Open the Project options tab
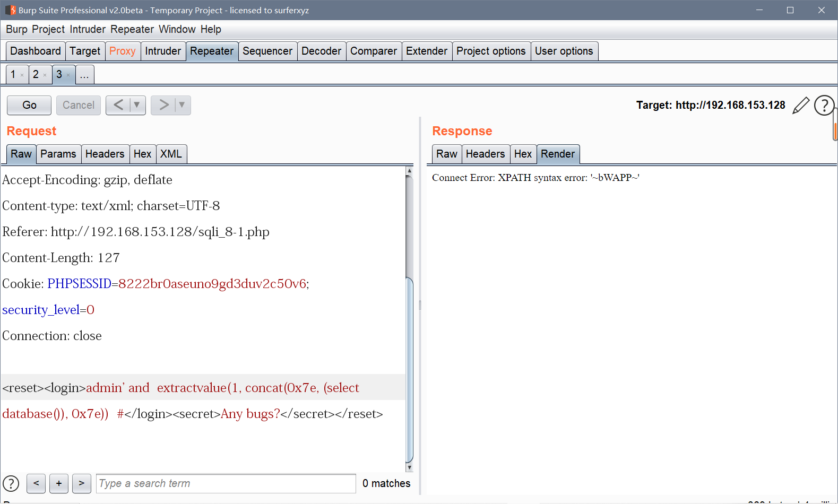 (491, 51)
